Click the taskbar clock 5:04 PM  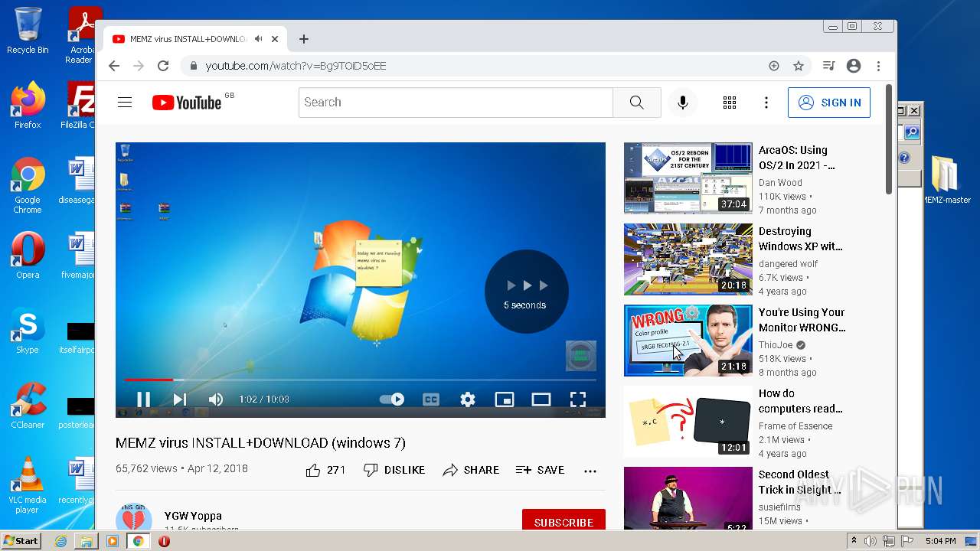(941, 541)
